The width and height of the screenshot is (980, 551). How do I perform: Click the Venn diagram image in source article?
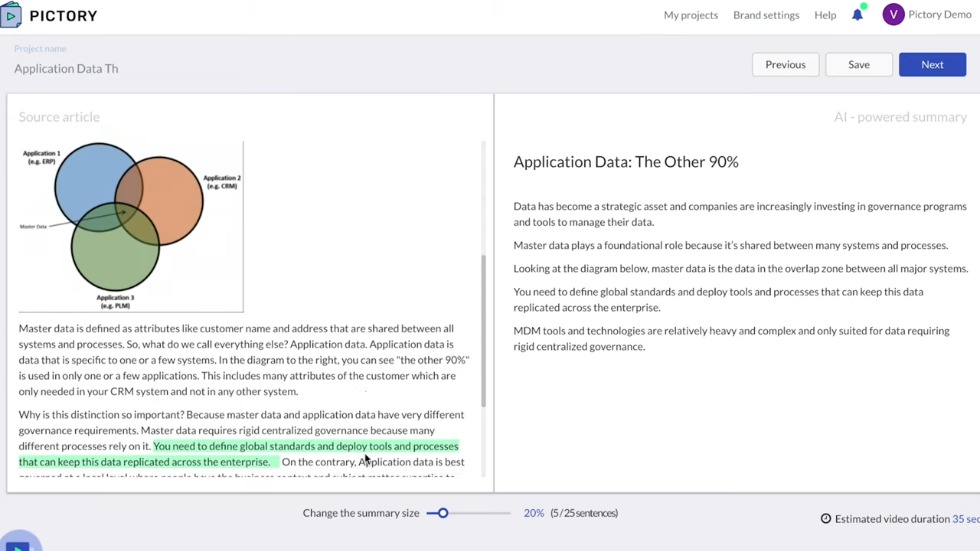[130, 226]
